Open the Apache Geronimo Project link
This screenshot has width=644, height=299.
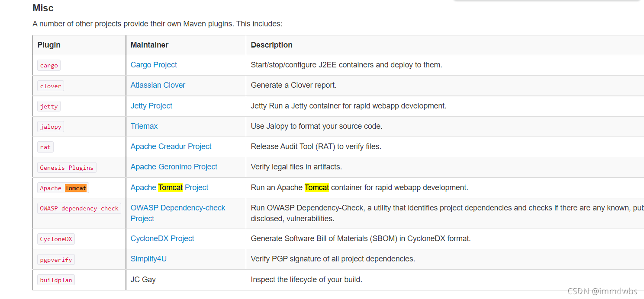coord(174,167)
